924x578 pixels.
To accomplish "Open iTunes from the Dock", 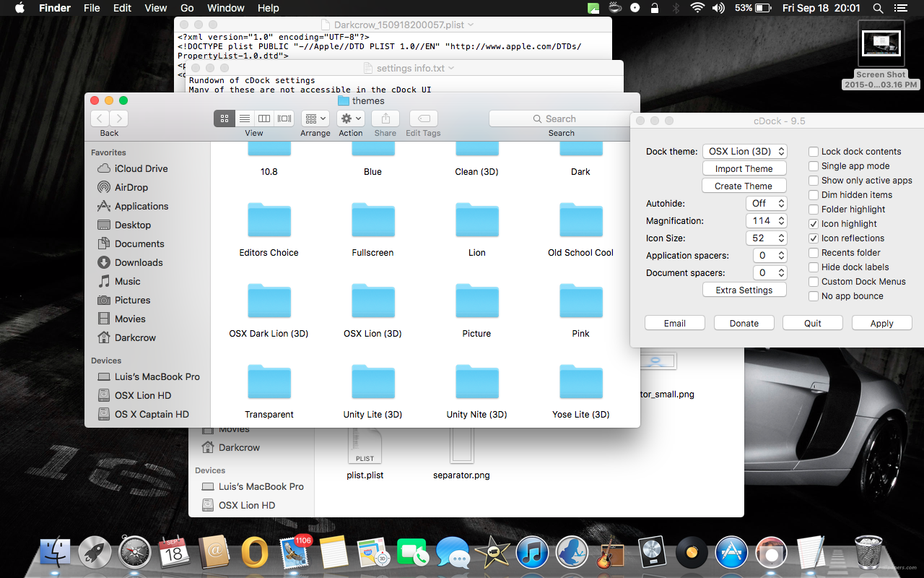I will coord(532,553).
